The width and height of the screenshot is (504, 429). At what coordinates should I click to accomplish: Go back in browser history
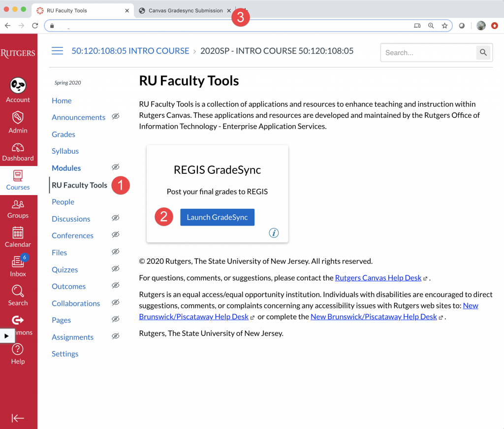(8, 26)
